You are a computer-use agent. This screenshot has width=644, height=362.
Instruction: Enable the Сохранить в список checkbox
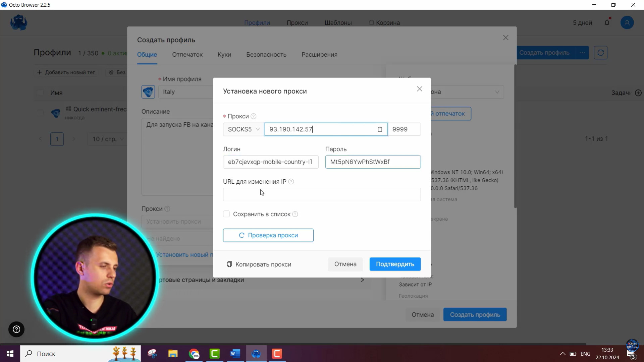226,214
